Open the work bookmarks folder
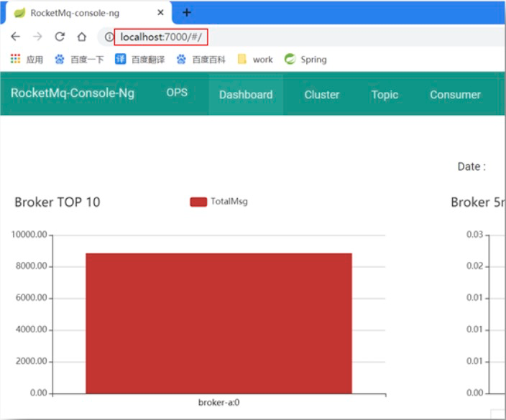 [x=255, y=60]
